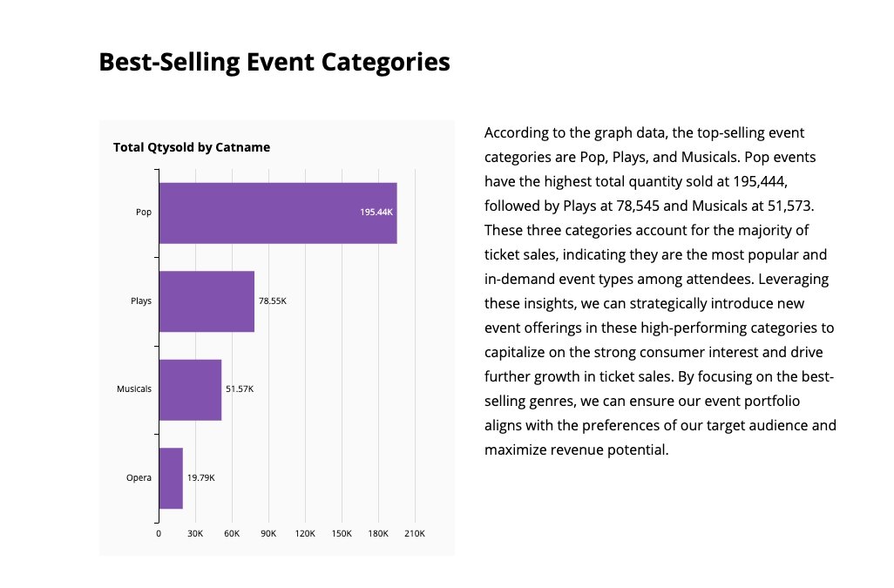The height and width of the screenshot is (588, 894).
Task: Select the Plays bar
Action: click(207, 301)
